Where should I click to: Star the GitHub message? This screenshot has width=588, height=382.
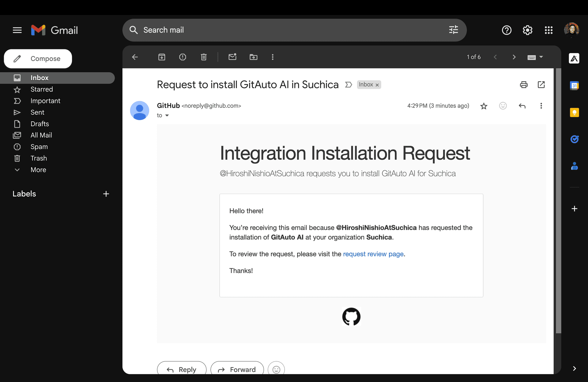tap(484, 106)
